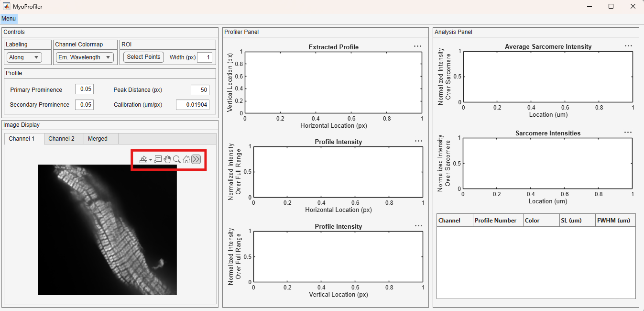Open the ellipsis menu of the middle Profile Intensity plot

click(x=418, y=141)
